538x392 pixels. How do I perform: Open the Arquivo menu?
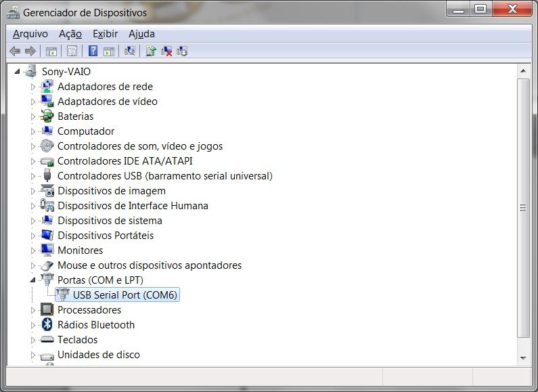[x=30, y=33]
